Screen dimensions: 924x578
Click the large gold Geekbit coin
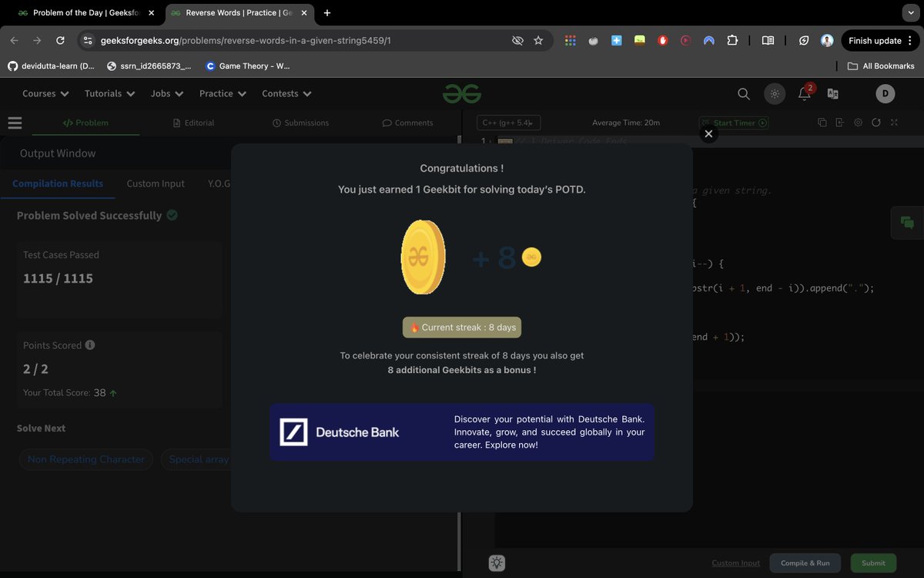(423, 257)
